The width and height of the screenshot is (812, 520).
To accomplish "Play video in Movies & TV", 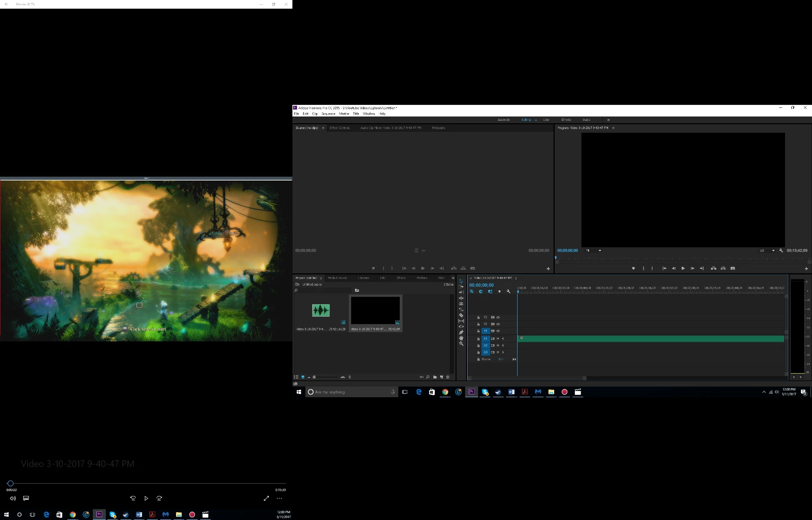I will 146,498.
